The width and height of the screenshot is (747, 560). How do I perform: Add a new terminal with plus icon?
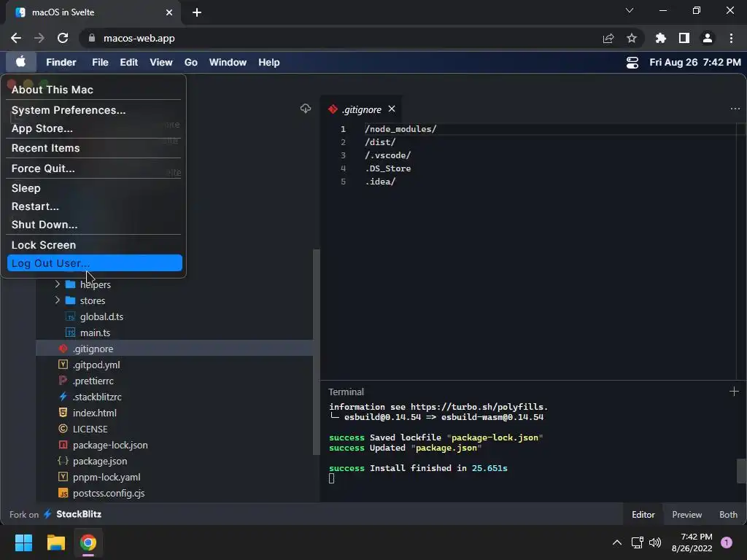point(734,392)
